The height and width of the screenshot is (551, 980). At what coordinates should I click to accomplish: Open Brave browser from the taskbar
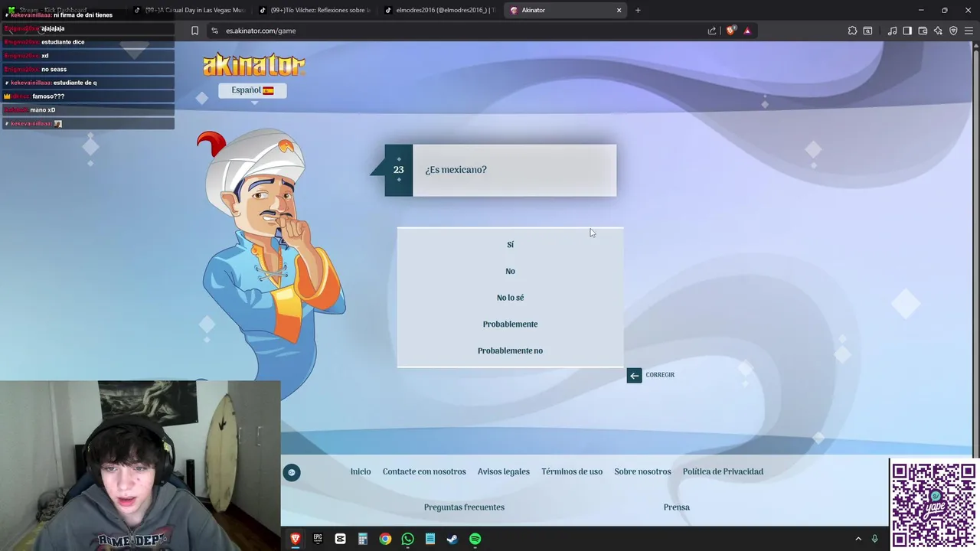click(x=296, y=539)
